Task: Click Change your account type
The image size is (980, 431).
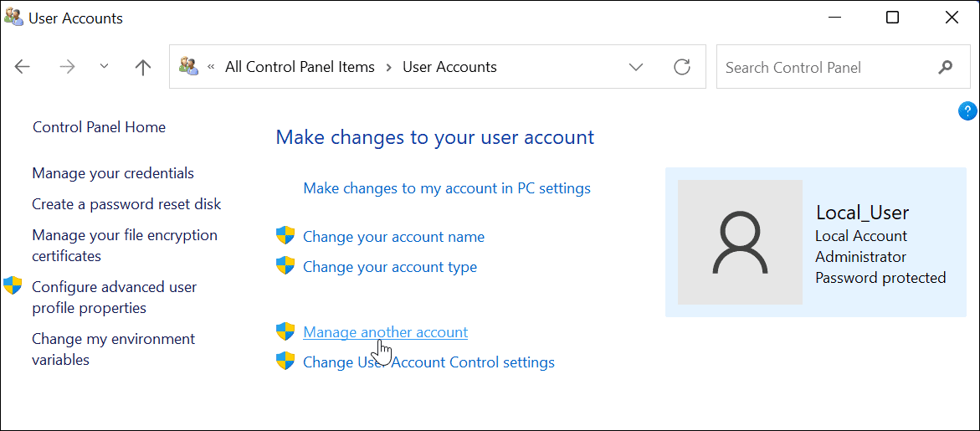Action: point(390,267)
